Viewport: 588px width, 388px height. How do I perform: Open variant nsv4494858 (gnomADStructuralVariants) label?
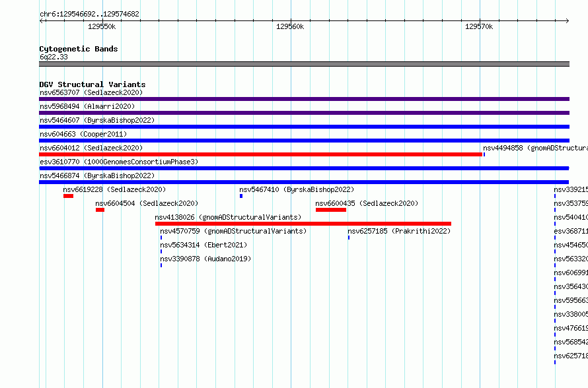[x=536, y=148]
